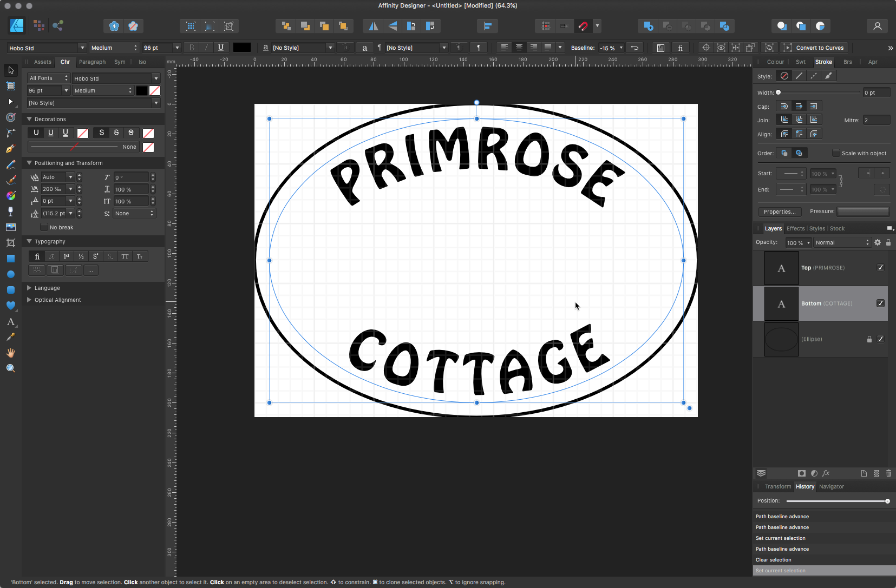Open the Normal blend mode dropdown
896x588 pixels.
[842, 243]
